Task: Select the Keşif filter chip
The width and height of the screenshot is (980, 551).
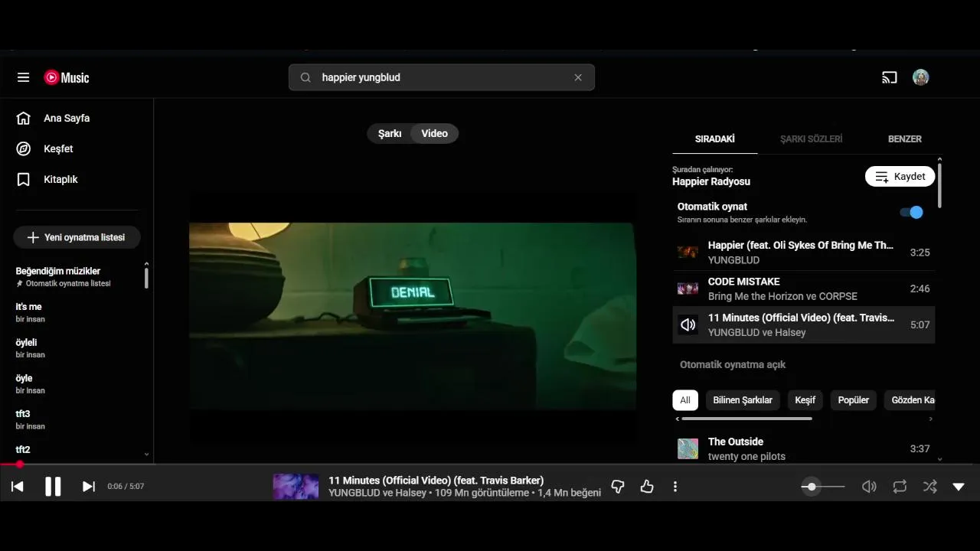Action: coord(805,400)
